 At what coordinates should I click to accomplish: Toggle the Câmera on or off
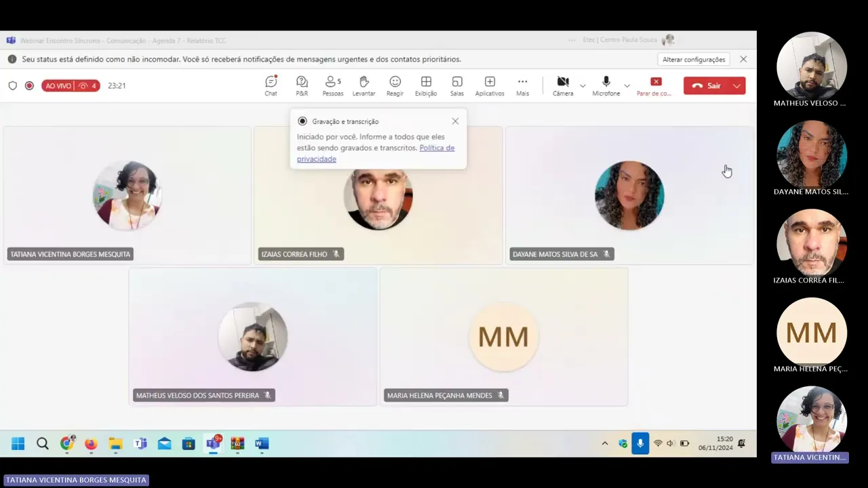click(x=563, y=85)
